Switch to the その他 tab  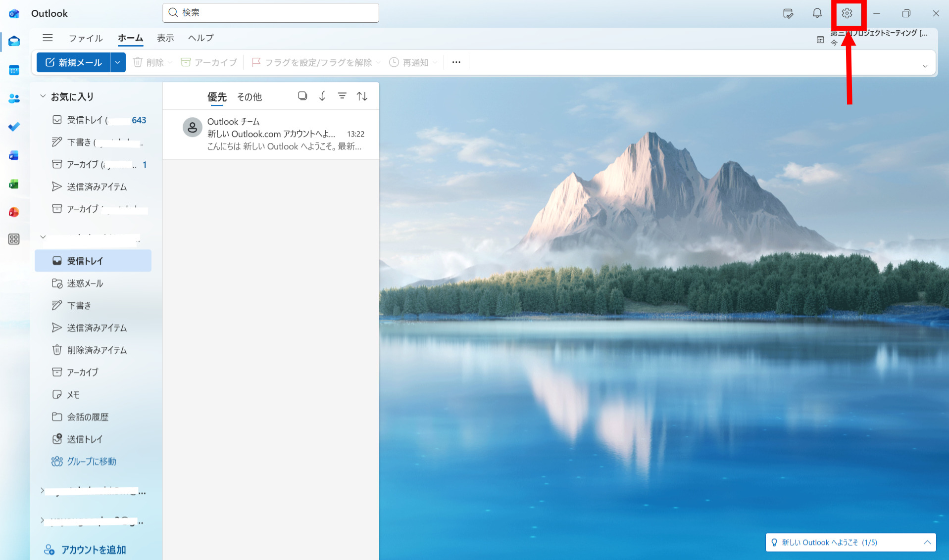pyautogui.click(x=249, y=97)
